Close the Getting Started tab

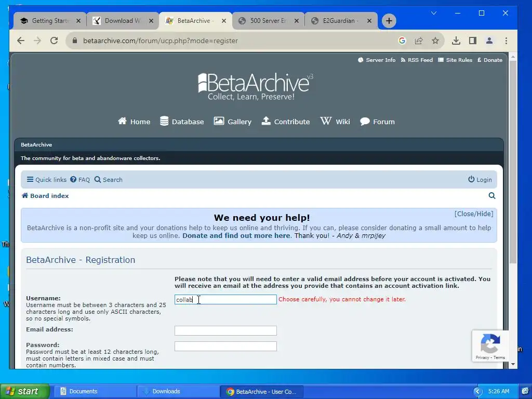point(78,21)
